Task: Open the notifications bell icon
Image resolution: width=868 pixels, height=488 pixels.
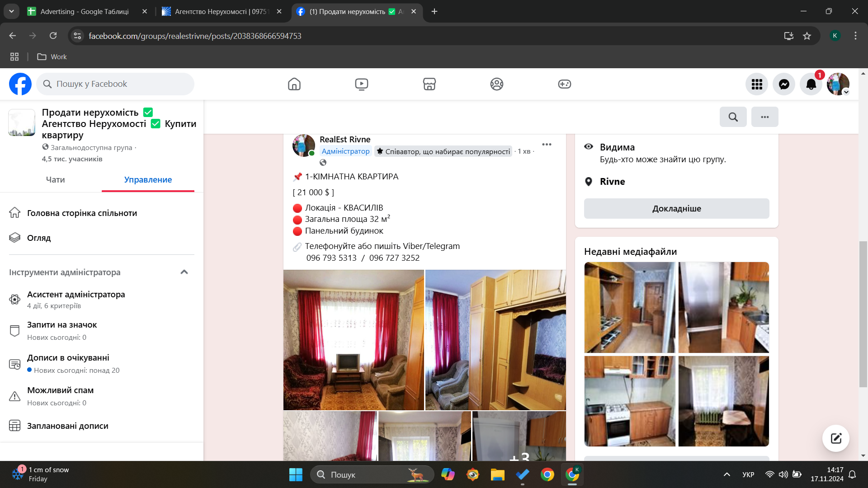Action: (811, 84)
